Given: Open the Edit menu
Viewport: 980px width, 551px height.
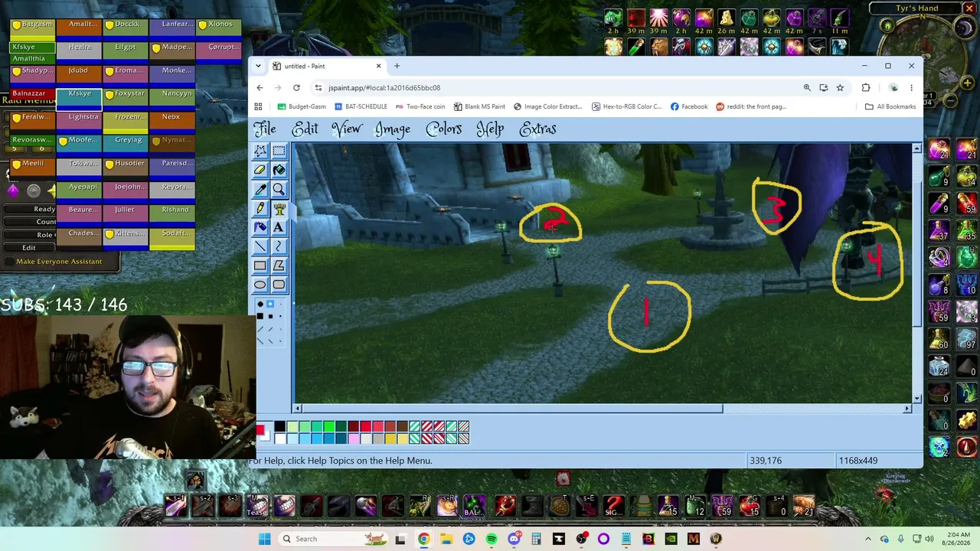Looking at the screenshot, I should 305,129.
